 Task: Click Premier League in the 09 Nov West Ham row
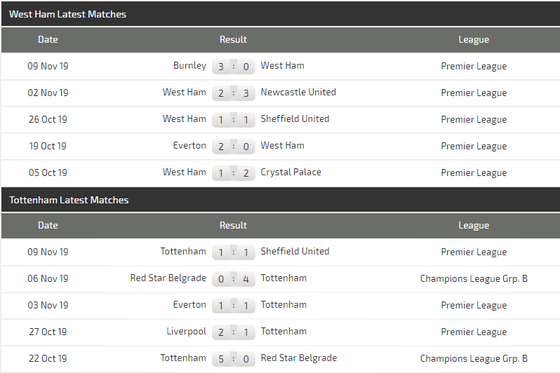pos(474,66)
